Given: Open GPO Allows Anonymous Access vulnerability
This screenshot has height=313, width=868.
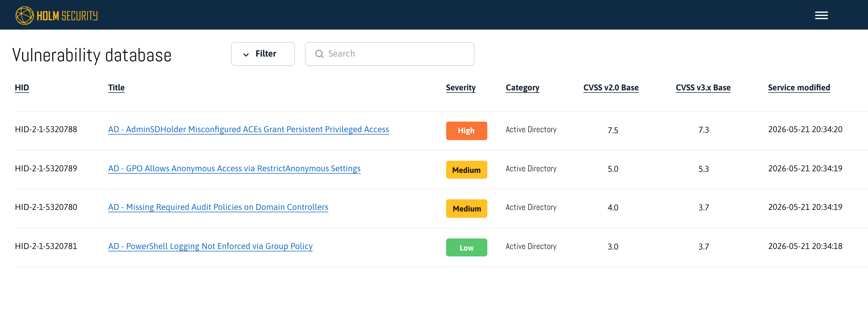Looking at the screenshot, I should (x=234, y=169).
